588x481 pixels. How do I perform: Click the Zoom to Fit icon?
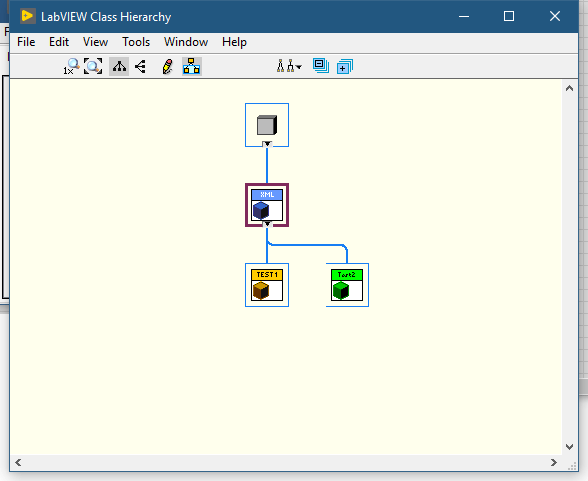coord(93,67)
